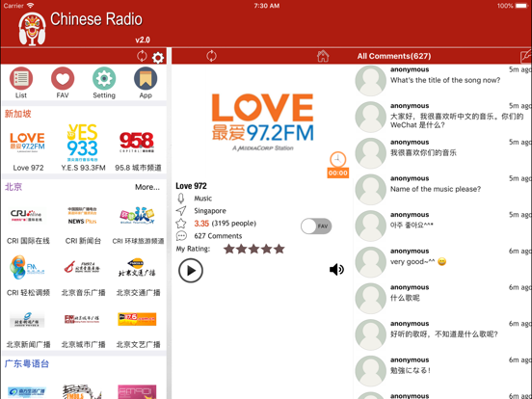This screenshot has width=532, height=399.
Task: Open the 627 Comments link
Action: [218, 236]
